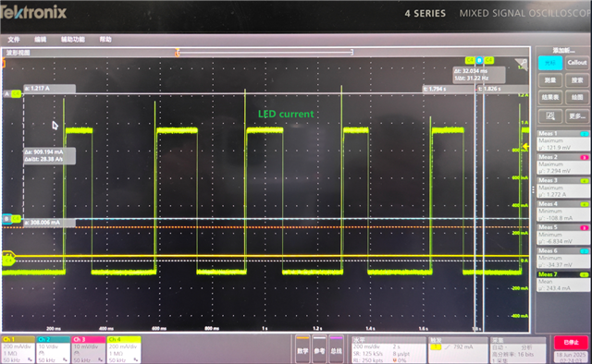Expand the More... button options
Image resolution: width=592 pixels, height=364 pixels.
click(577, 116)
